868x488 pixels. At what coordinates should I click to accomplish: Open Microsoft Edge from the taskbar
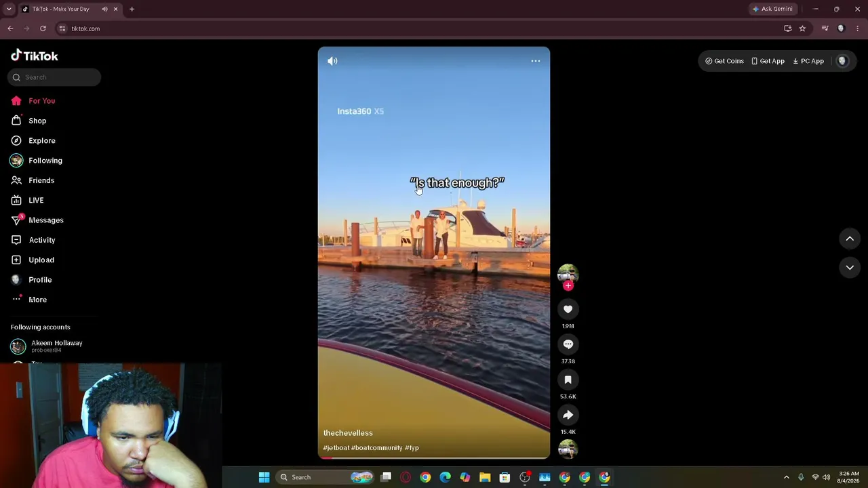click(445, 477)
